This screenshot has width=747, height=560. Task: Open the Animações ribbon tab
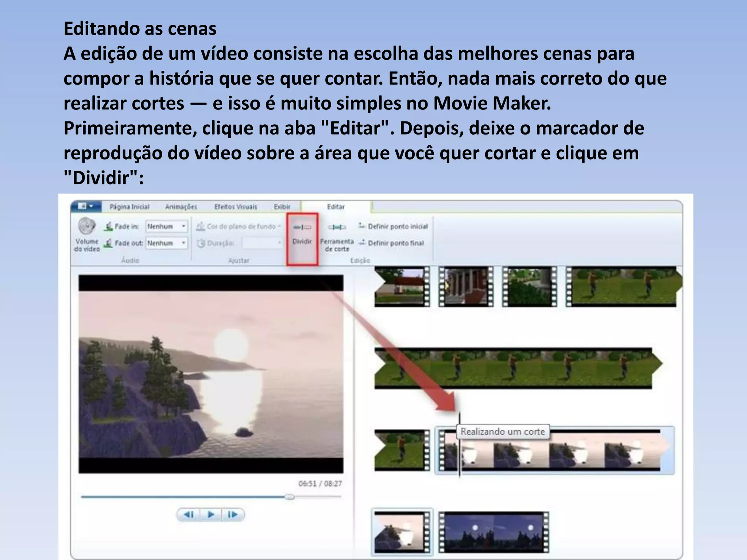tap(181, 207)
